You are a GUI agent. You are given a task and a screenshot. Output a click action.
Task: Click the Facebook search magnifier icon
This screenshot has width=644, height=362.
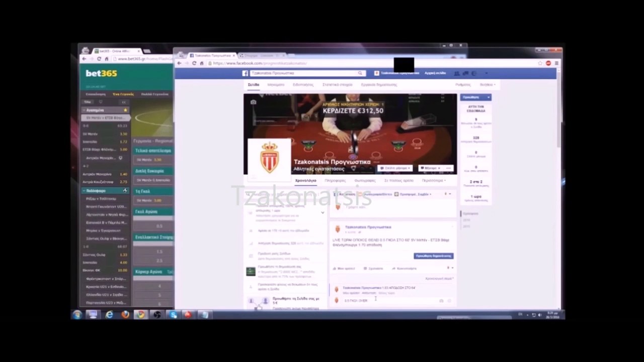tap(360, 73)
